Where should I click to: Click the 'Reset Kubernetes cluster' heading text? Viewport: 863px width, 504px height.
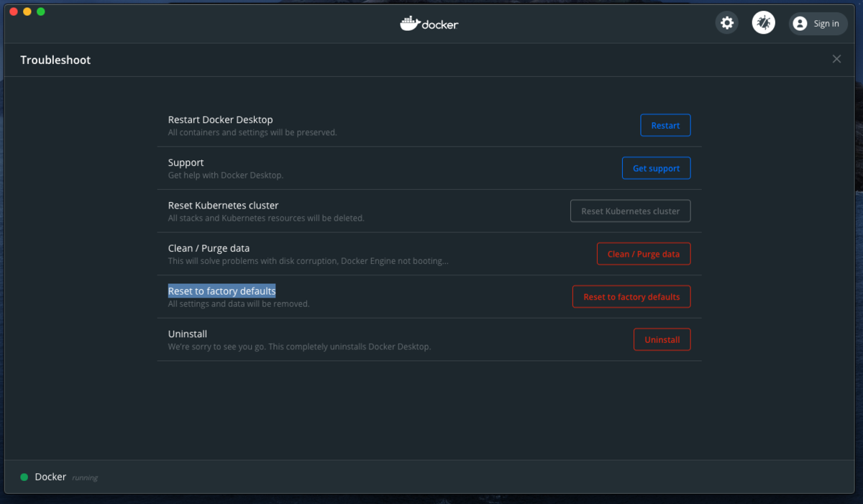[x=224, y=205]
